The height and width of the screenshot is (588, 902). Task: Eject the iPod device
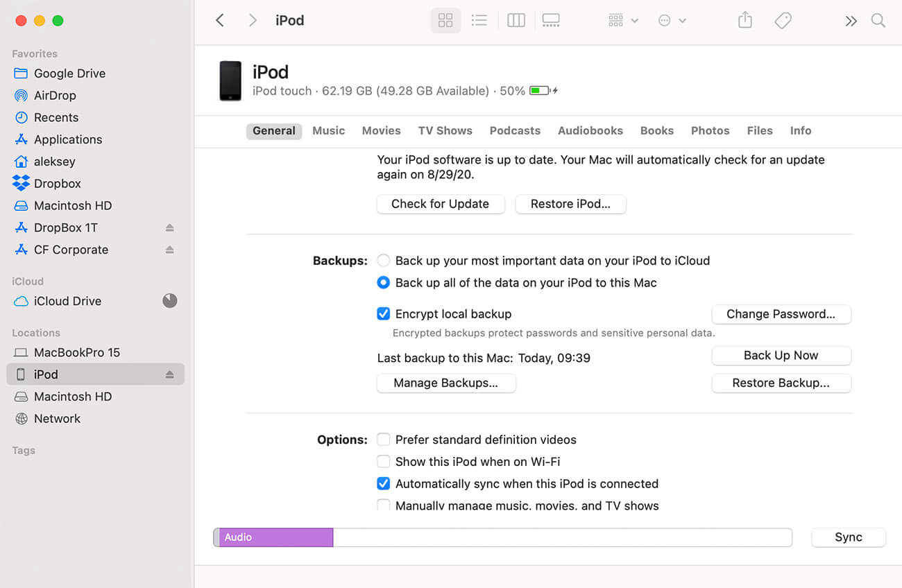pos(169,374)
